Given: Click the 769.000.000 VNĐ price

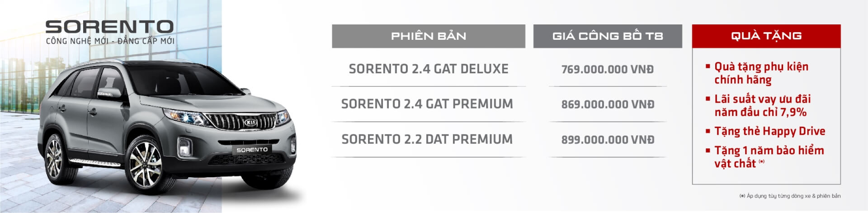Looking at the screenshot, I should (607, 70).
